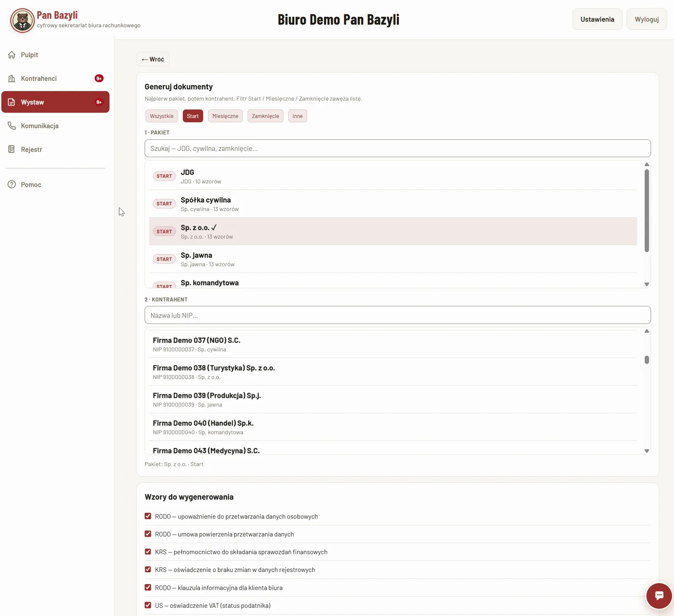This screenshot has width=674, height=616.
Task: Go back with the Wróć button
Action: pyautogui.click(x=153, y=59)
